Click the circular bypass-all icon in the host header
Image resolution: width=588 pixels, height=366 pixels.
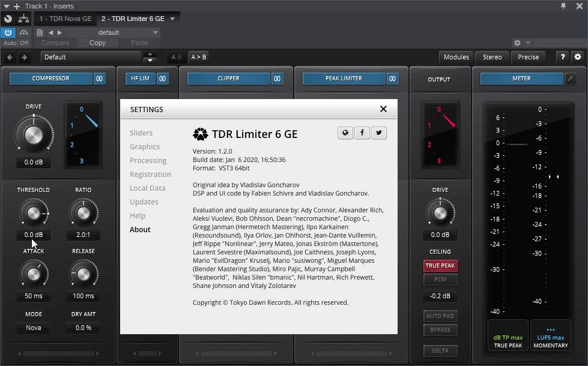(x=8, y=19)
